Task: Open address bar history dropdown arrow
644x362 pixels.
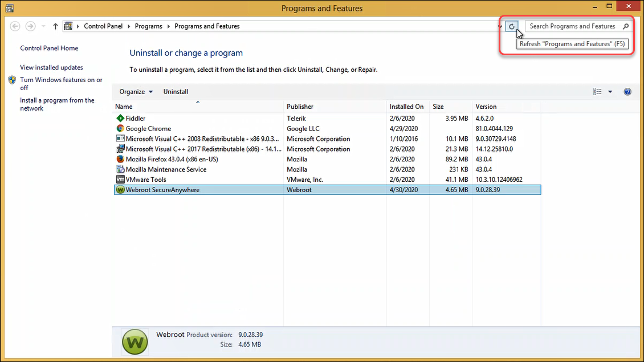Action: (x=500, y=26)
